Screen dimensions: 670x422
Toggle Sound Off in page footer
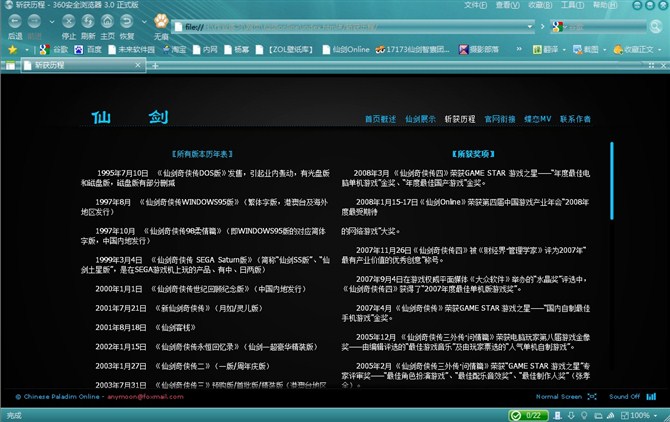[624, 397]
